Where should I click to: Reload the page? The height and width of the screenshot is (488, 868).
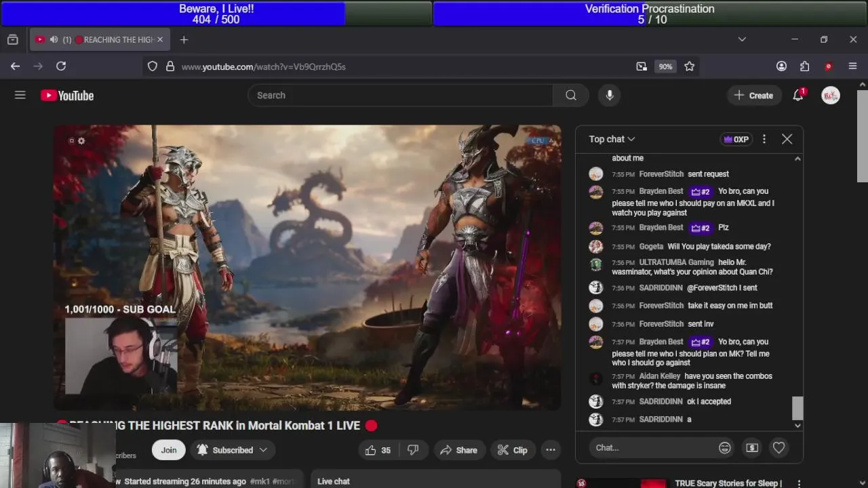61,66
